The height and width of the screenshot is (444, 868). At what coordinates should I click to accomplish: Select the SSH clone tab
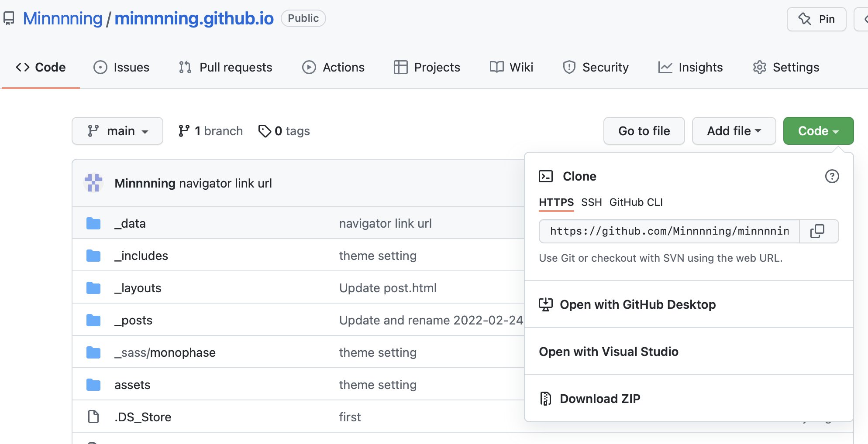point(592,202)
